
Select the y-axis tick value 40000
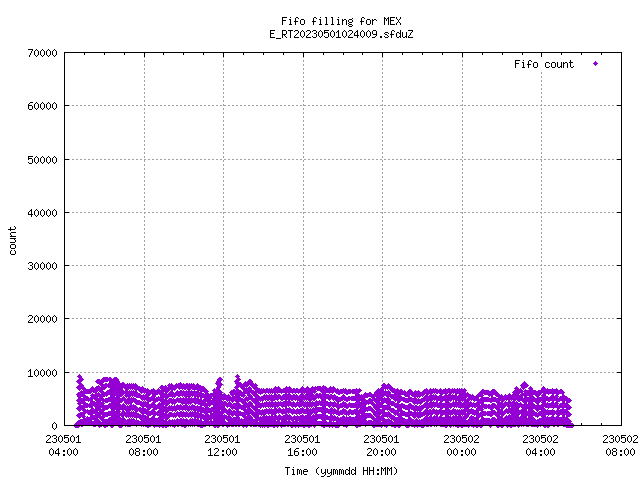tap(42, 213)
